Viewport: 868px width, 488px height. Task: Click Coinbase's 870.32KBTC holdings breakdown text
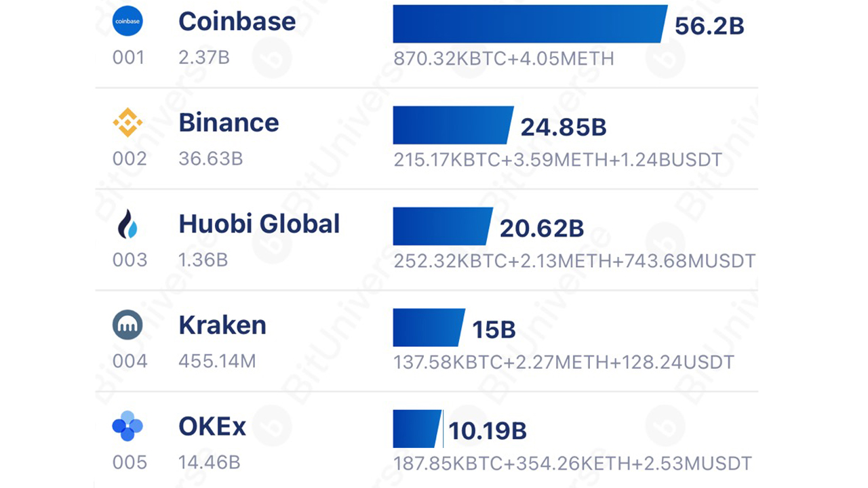(504, 59)
